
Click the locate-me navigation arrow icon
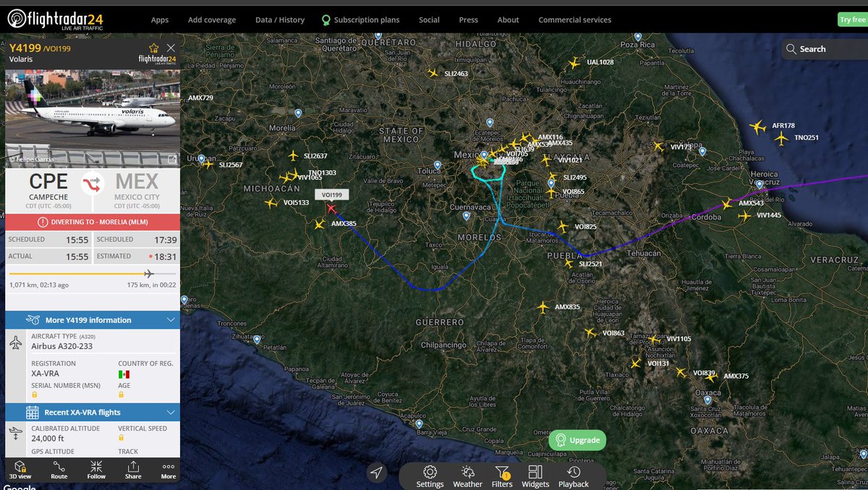[x=376, y=473]
